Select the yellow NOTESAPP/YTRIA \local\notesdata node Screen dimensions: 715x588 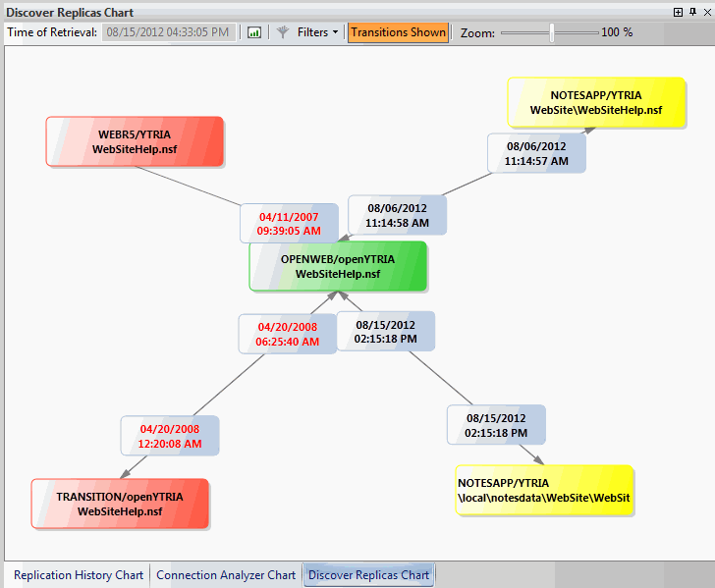point(544,490)
